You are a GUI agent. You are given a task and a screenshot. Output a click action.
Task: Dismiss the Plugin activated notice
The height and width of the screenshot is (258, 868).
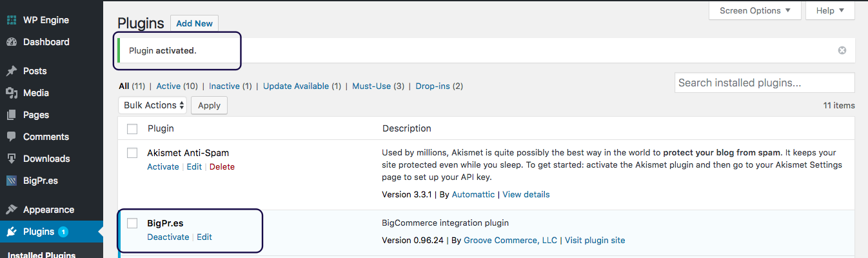point(842,50)
